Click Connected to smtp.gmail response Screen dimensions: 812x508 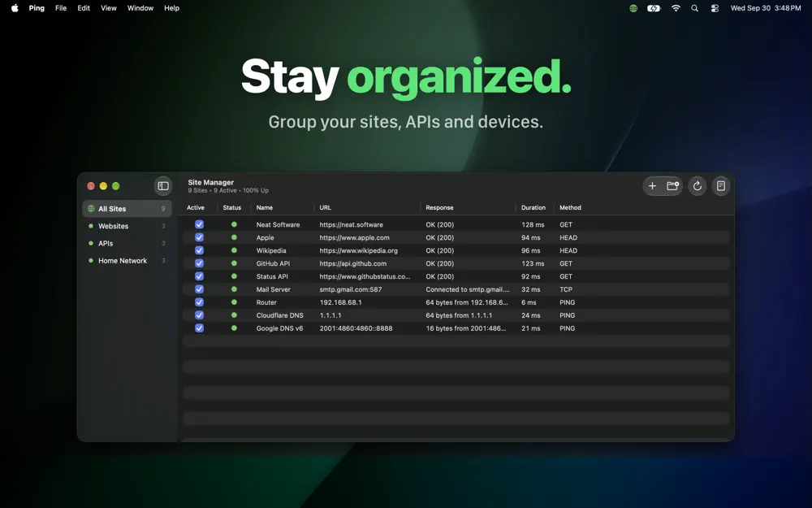pos(468,289)
